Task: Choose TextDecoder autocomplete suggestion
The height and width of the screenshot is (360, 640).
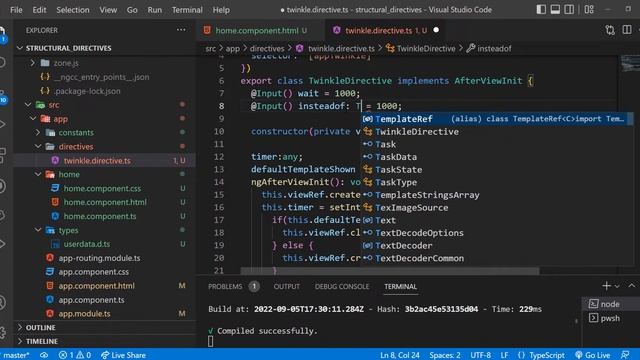Action: (497, 245)
